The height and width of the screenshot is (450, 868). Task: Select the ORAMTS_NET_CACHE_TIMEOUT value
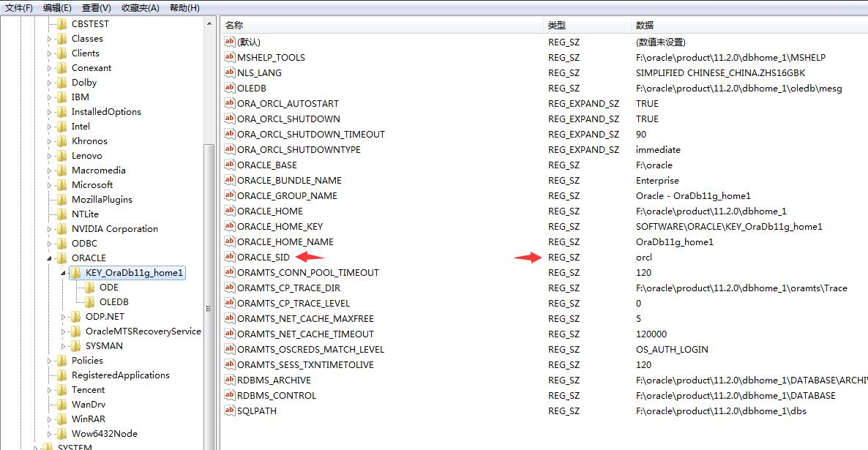pos(306,334)
